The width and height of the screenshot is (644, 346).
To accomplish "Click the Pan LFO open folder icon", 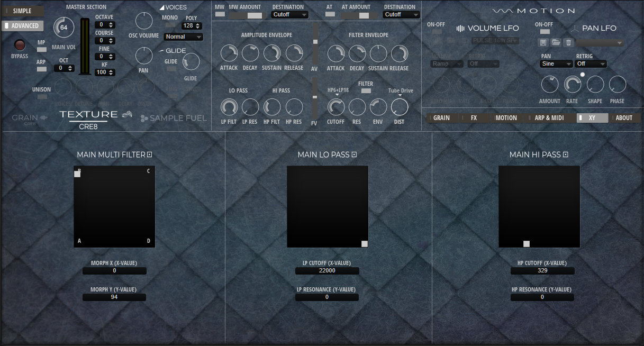I will coord(556,42).
